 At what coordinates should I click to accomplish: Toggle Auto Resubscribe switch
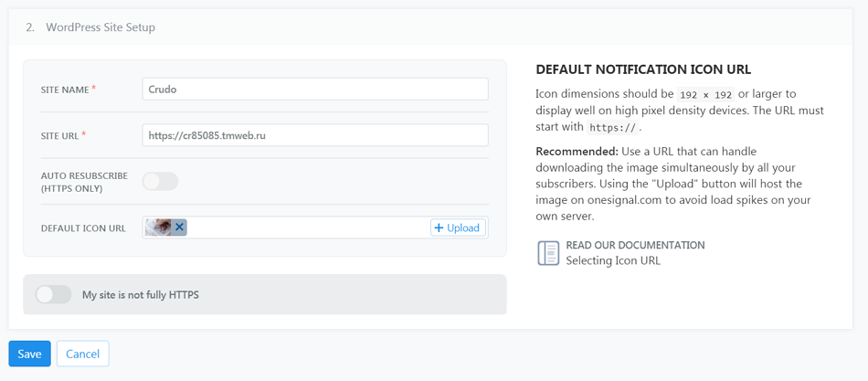point(160,181)
